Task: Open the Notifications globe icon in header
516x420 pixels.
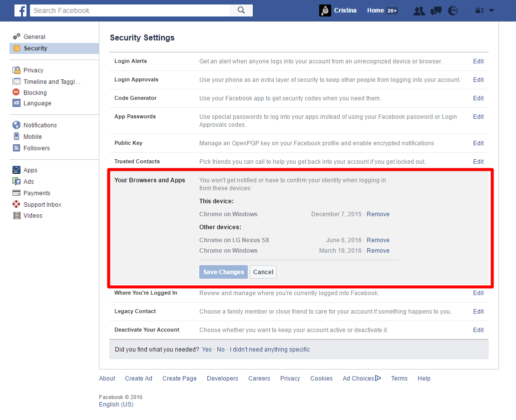Action: coord(453,11)
